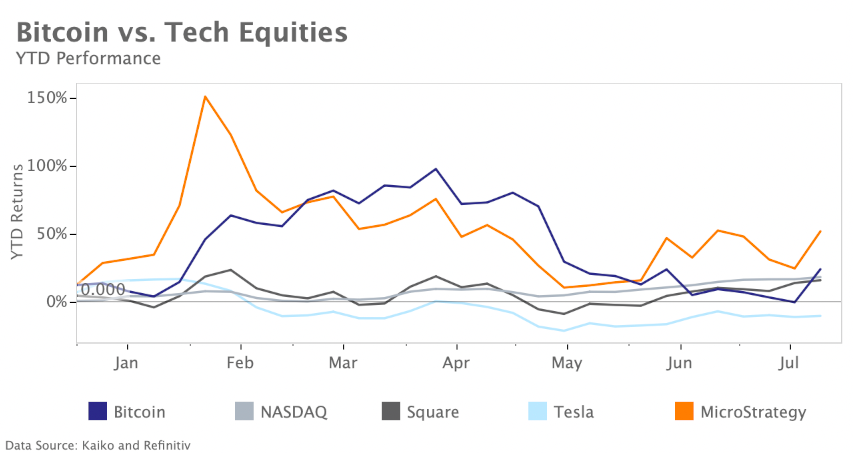Viewport: 853px width, 453px height.
Task: Select the Jul x-axis month label
Action: [x=790, y=360]
